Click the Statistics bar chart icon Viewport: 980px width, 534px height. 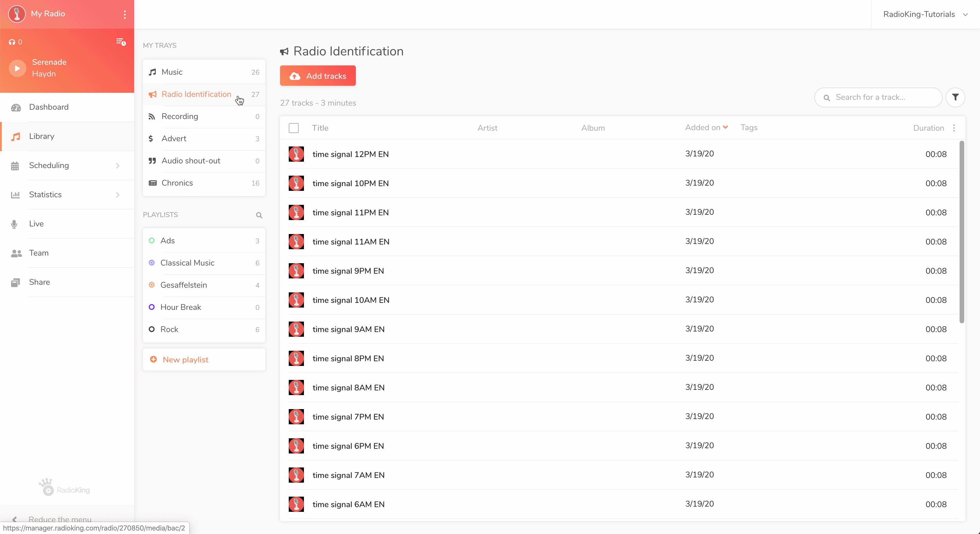pyautogui.click(x=15, y=195)
